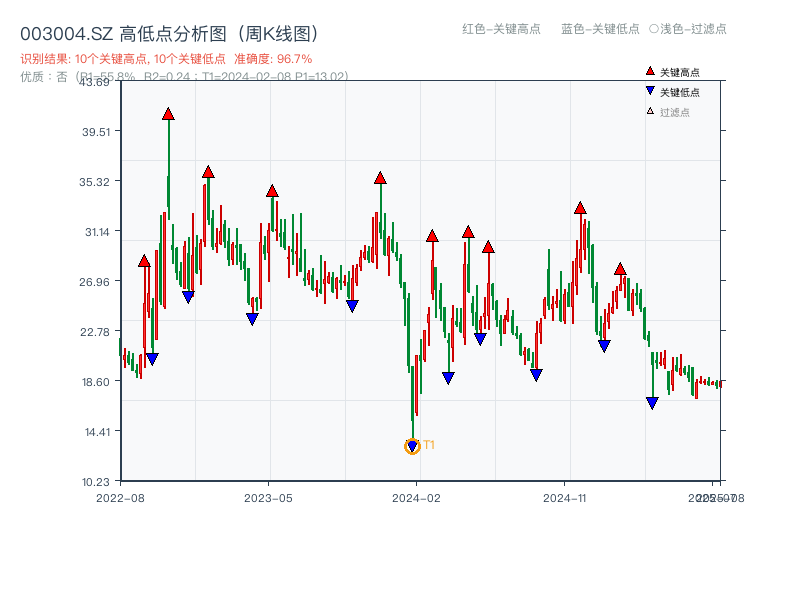Image resolution: width=800 pixels, height=600 pixels.
Task: Click the red triangle above the 2024-02 peak
Action: pos(379,178)
